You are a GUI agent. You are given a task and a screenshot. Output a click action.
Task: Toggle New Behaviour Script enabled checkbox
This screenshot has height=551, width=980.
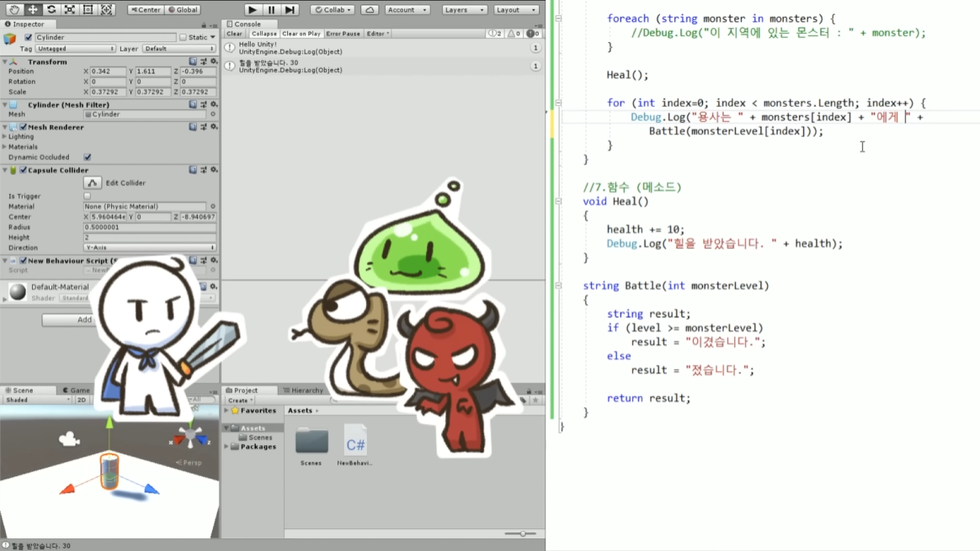[23, 261]
